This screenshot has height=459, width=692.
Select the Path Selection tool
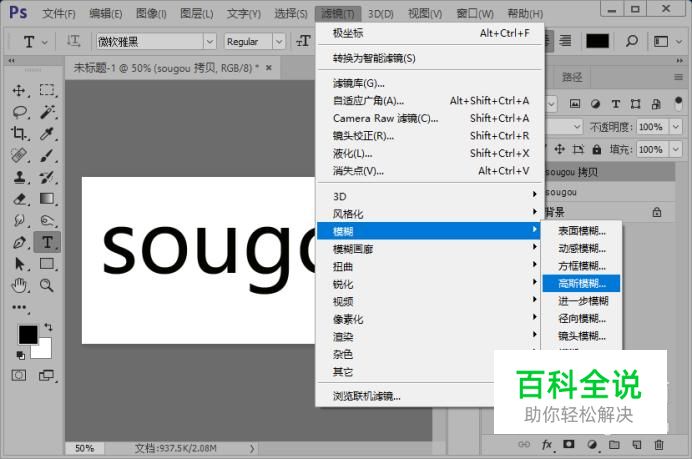pyautogui.click(x=19, y=264)
